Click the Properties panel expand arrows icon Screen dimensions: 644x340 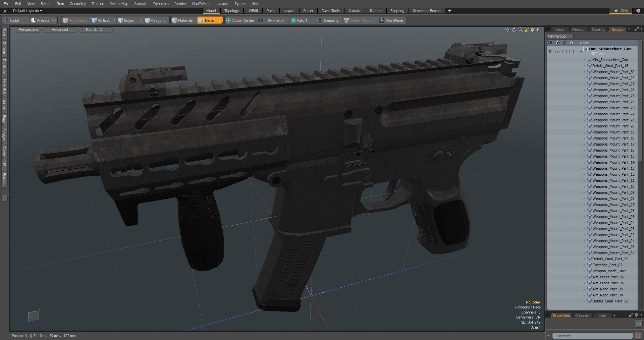point(631,315)
